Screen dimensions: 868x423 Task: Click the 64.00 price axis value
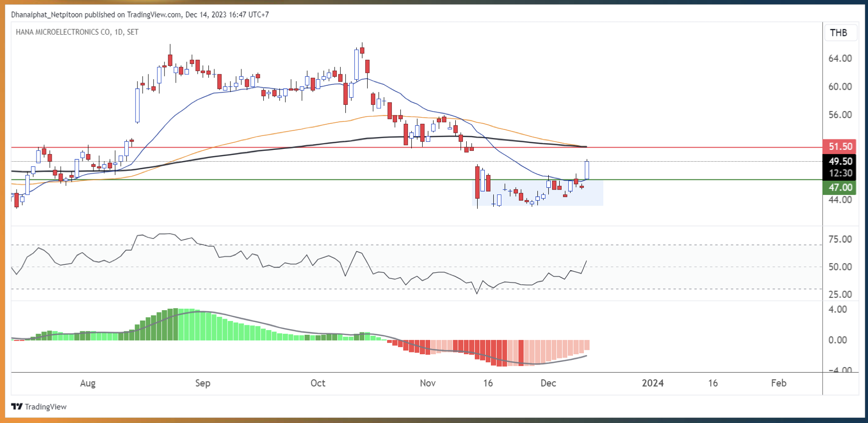pyautogui.click(x=840, y=58)
